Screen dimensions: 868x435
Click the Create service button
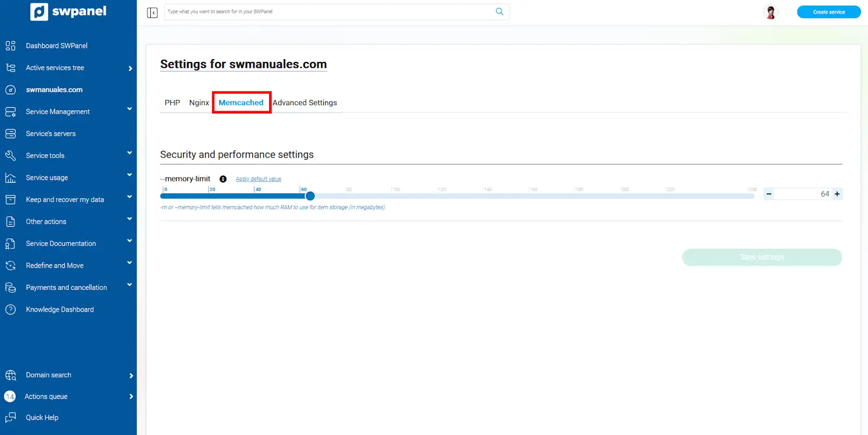[828, 12]
